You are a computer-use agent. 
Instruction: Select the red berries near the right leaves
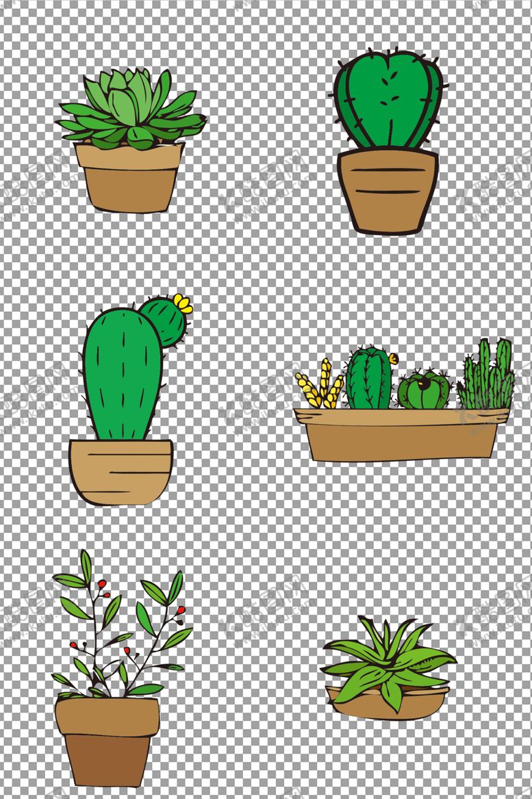[180, 610]
